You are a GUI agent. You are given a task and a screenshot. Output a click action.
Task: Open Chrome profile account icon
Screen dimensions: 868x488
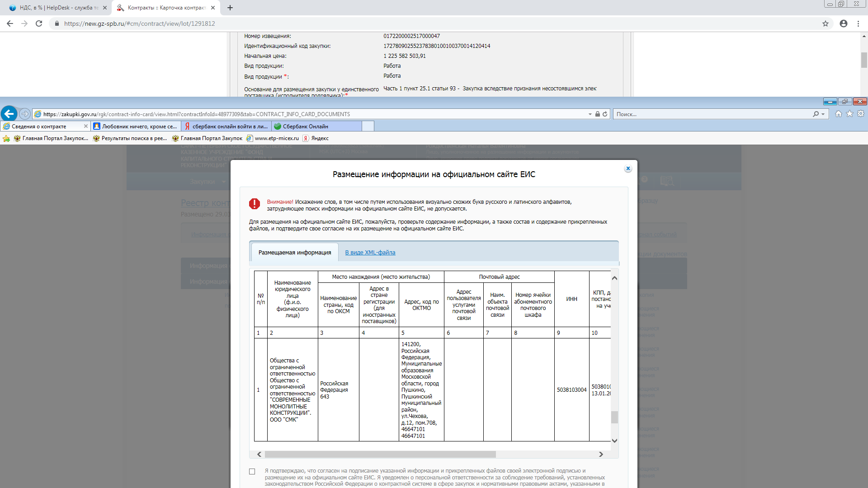tap(844, 23)
